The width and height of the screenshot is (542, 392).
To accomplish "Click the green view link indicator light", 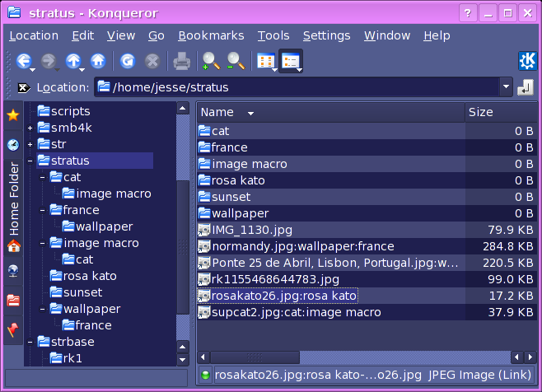I will tap(205, 375).
